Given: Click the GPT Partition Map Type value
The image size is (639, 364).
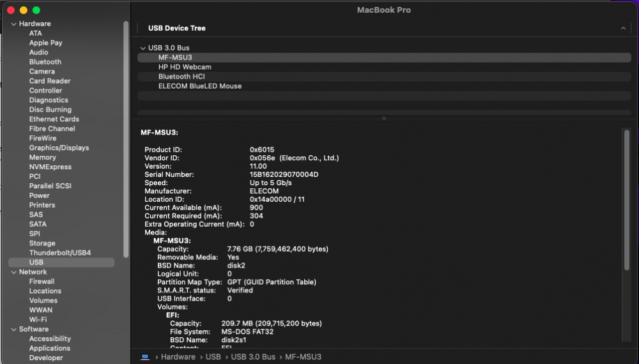Looking at the screenshot, I should click(x=272, y=282).
